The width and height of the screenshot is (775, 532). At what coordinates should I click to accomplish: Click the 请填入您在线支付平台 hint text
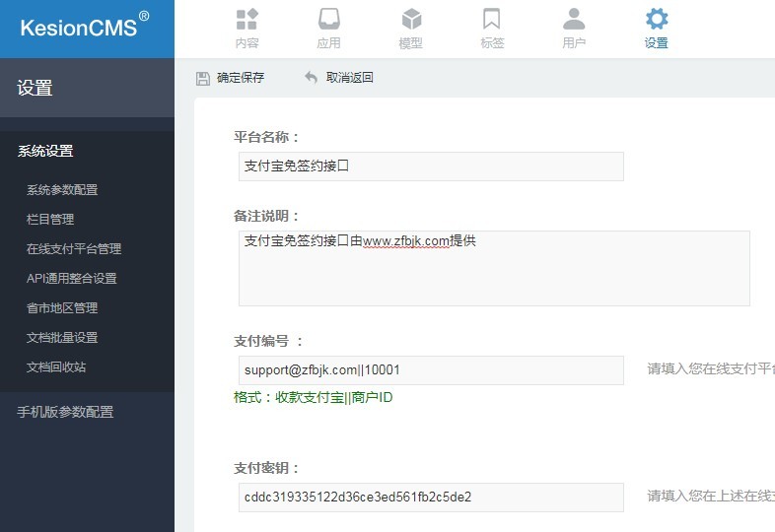click(711, 368)
